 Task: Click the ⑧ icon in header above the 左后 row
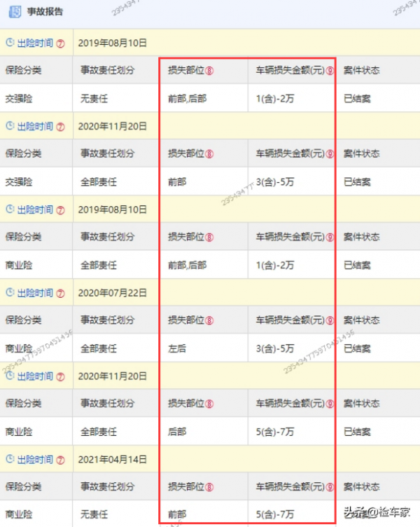coord(209,321)
